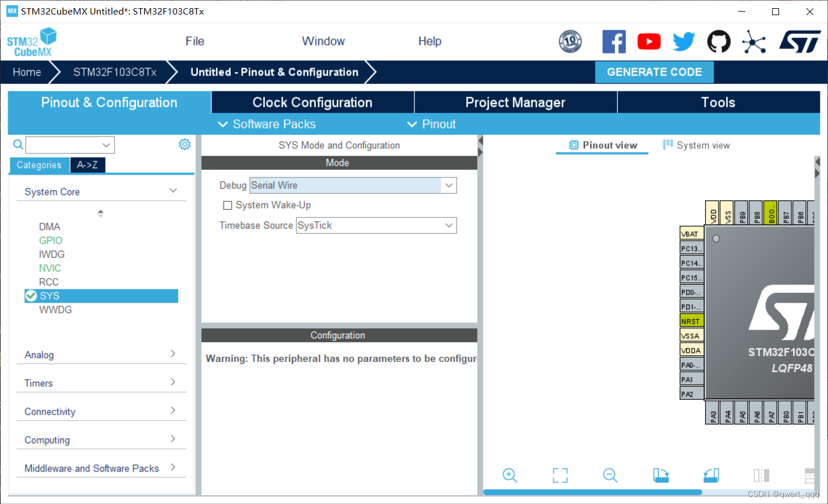The width and height of the screenshot is (828, 504).
Task: Select RCC in System Core list
Action: click(x=49, y=282)
